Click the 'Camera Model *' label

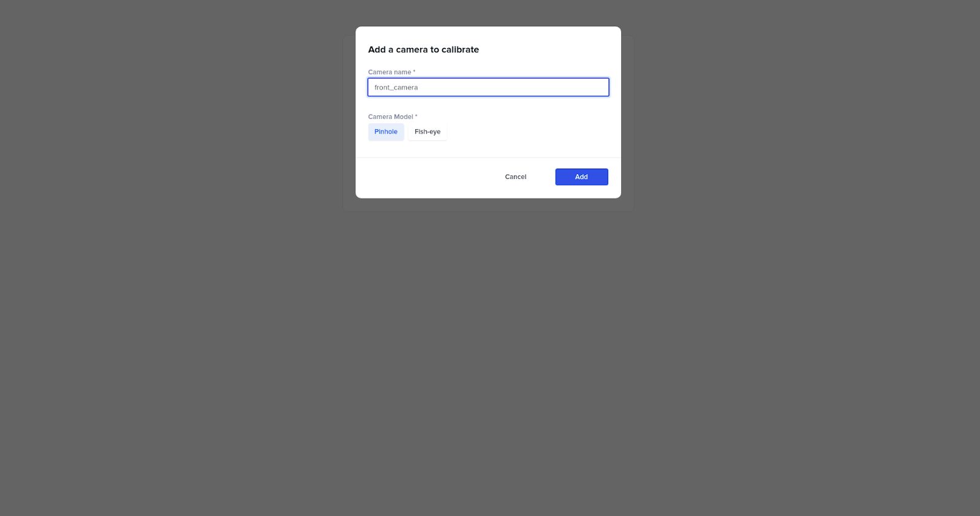[x=393, y=116]
